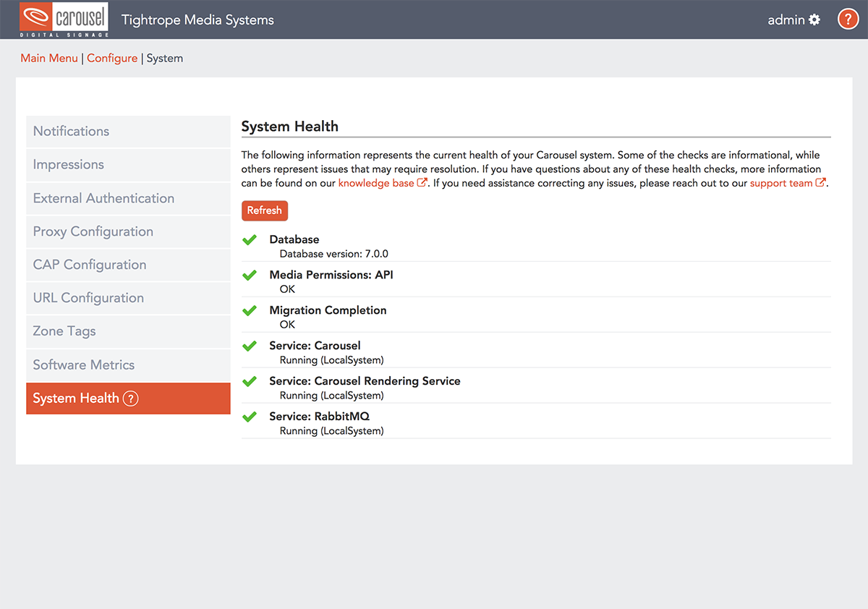Click the orange help question-mark icon
Image resolution: width=868 pixels, height=609 pixels.
tap(848, 19)
